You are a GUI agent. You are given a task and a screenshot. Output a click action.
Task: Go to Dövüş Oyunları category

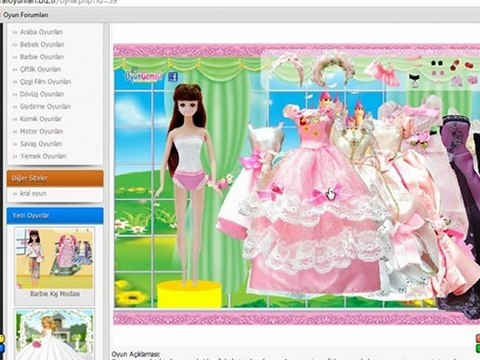coord(42,94)
